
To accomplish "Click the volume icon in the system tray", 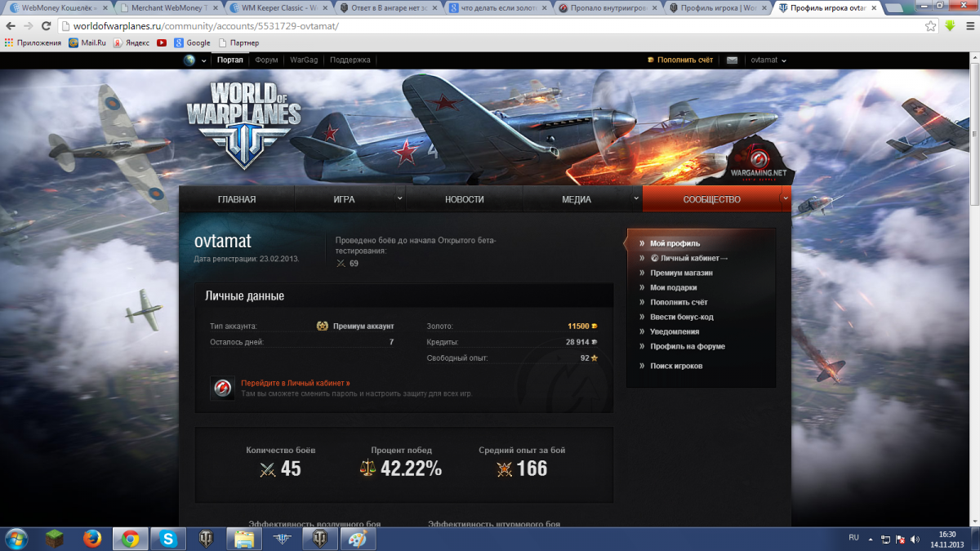I will (915, 539).
